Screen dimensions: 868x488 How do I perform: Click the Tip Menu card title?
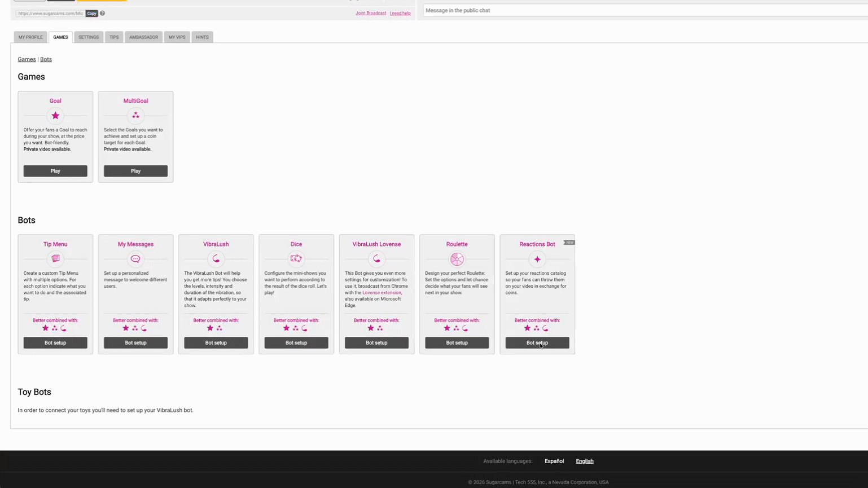55,244
